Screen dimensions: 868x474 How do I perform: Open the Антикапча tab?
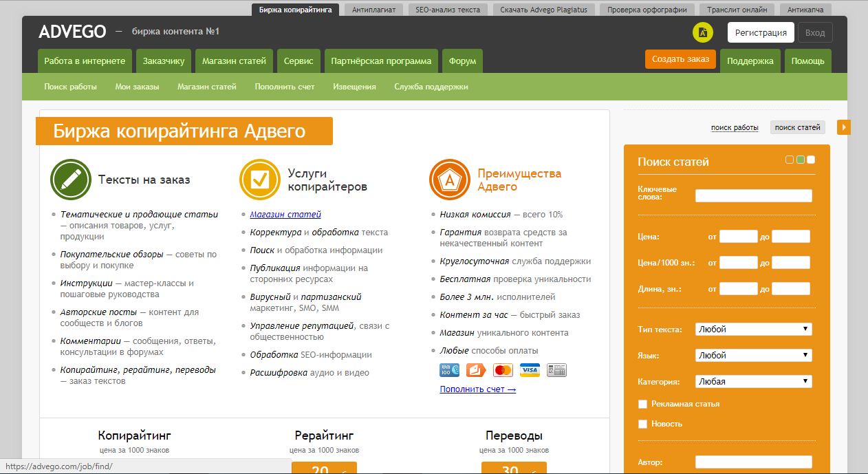(806, 10)
